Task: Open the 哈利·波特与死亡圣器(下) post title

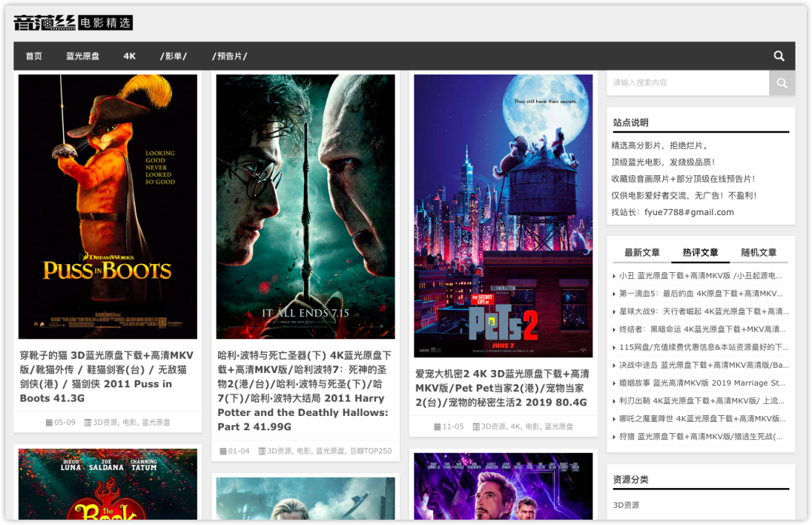Action: pos(304,391)
